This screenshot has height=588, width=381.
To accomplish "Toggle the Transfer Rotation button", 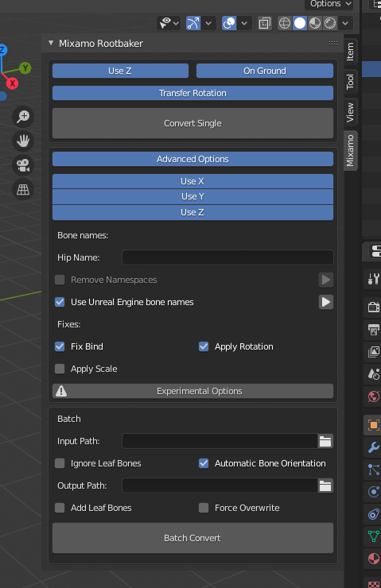I will point(192,93).
